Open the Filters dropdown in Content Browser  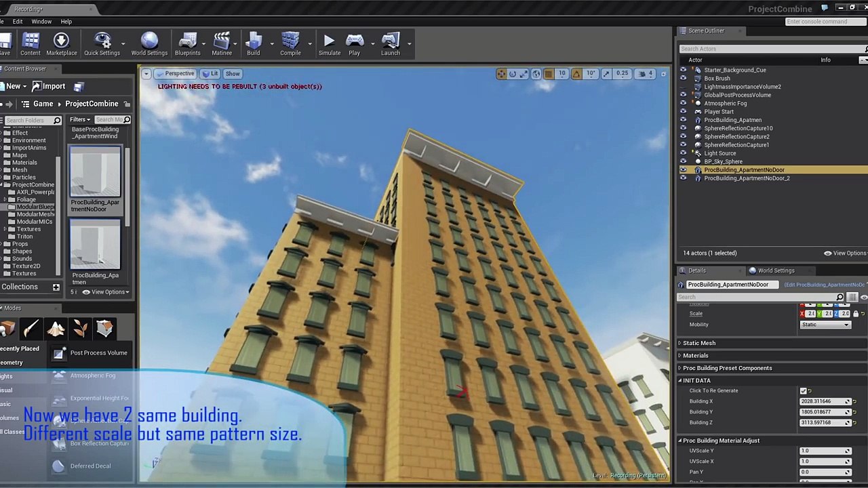(x=80, y=120)
